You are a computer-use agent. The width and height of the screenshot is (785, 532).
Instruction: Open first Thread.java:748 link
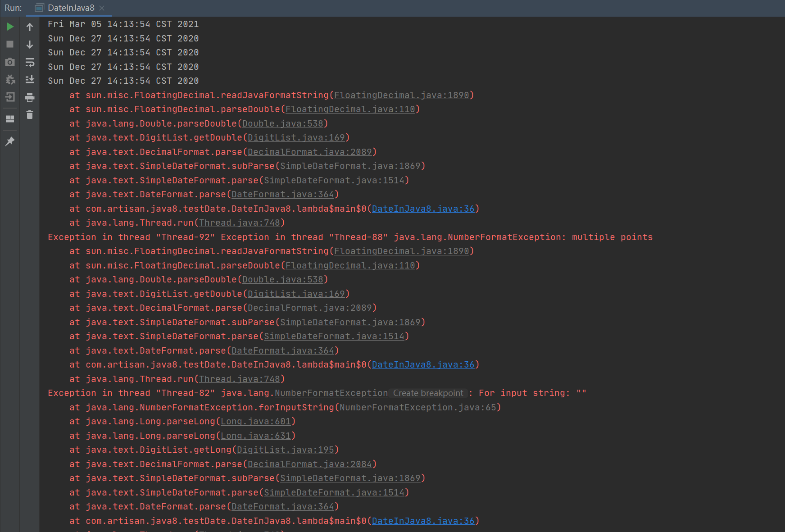[239, 223]
